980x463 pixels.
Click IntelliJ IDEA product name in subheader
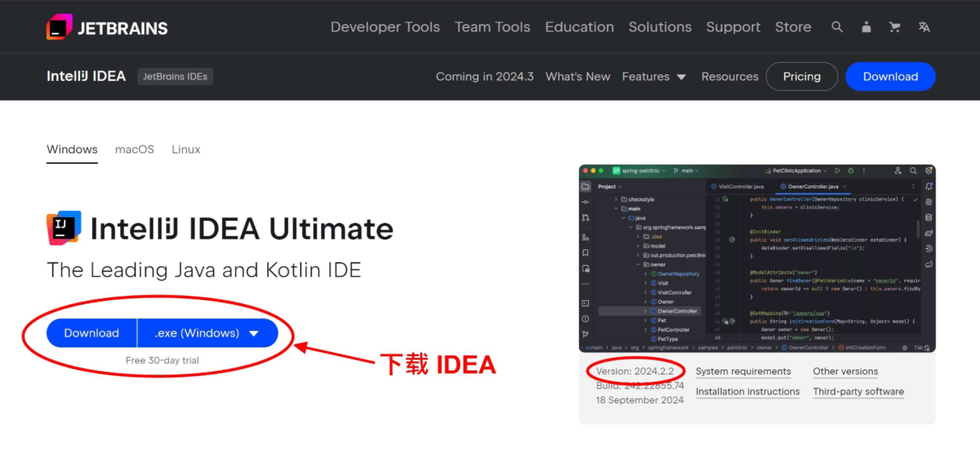(86, 77)
